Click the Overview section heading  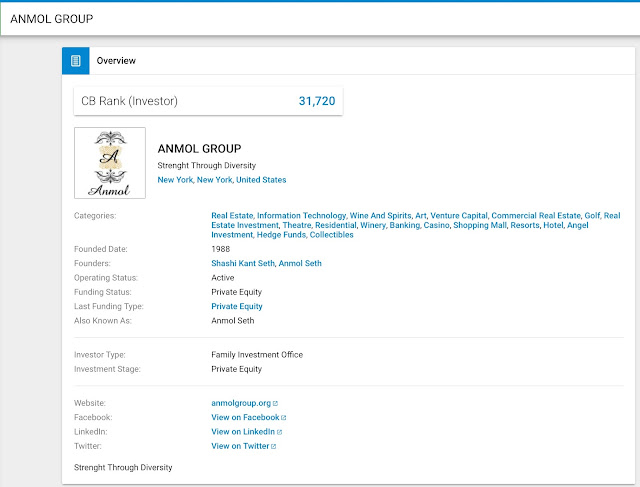(x=116, y=61)
